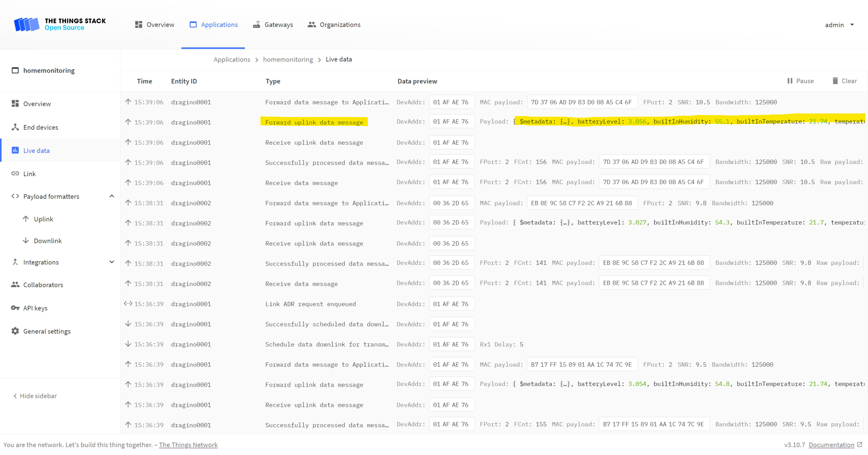Open General settings gear icon
This screenshot has height=455, width=868.
15,331
